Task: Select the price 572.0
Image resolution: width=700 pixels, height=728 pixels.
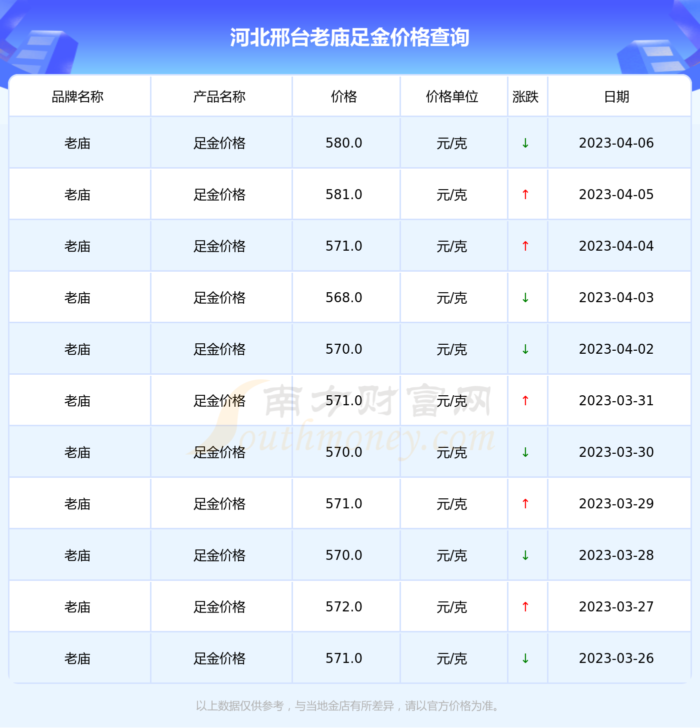Action: coord(344,607)
